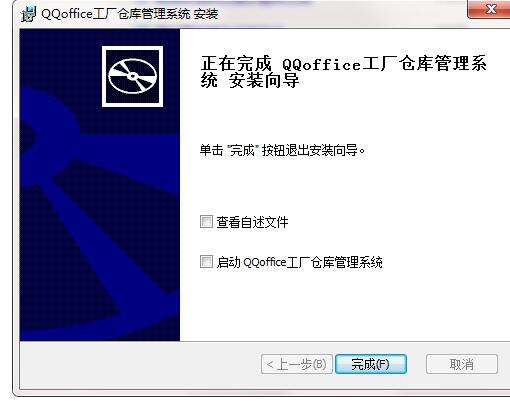Click the heading's second line 统 安装向导
510x407 pixels.
coord(250,81)
